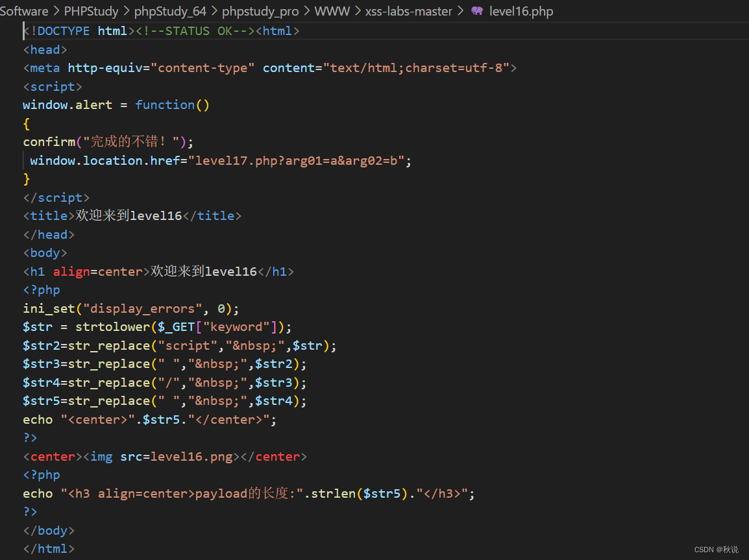Click the closing head tag
This screenshot has width=749, height=560.
[49, 234]
